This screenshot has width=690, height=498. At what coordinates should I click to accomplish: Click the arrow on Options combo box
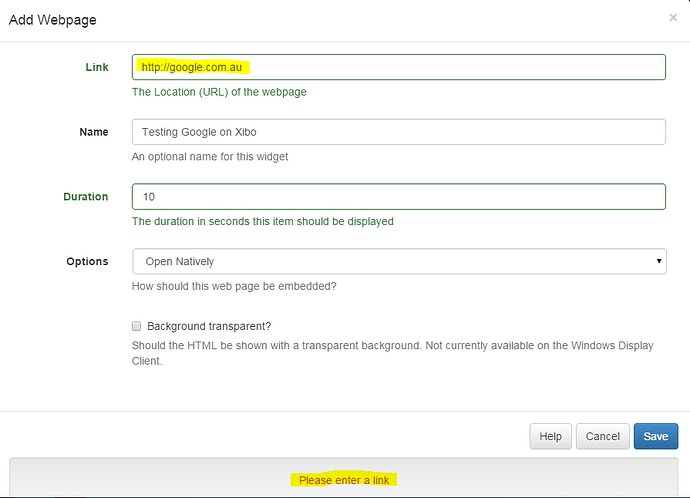coord(659,261)
